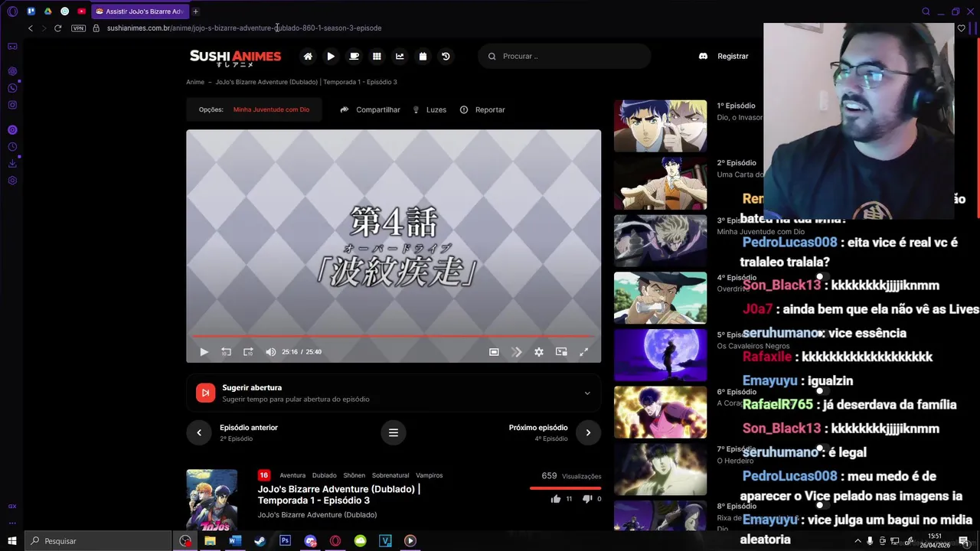Go to Próximo episódio arrow button
The width and height of the screenshot is (980, 551).
pos(588,432)
